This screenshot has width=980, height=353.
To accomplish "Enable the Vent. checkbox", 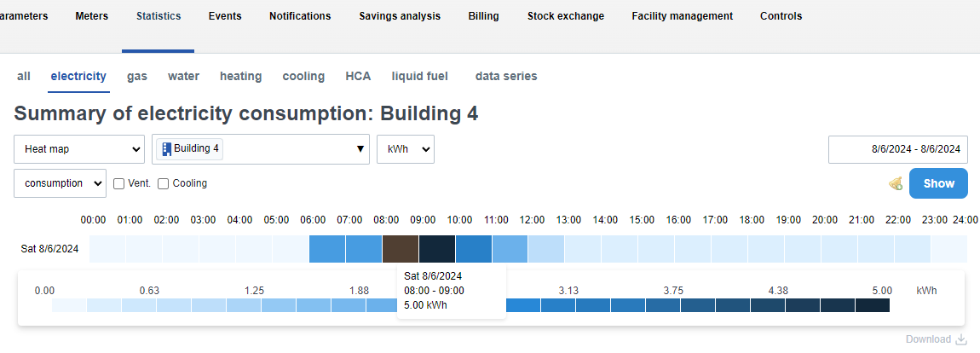I will pos(119,183).
